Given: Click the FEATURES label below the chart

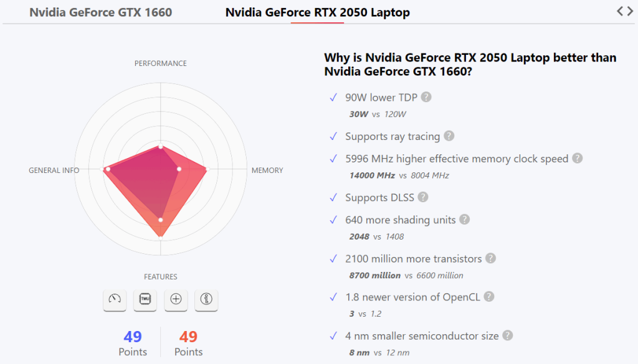Looking at the screenshot, I should point(161,277).
